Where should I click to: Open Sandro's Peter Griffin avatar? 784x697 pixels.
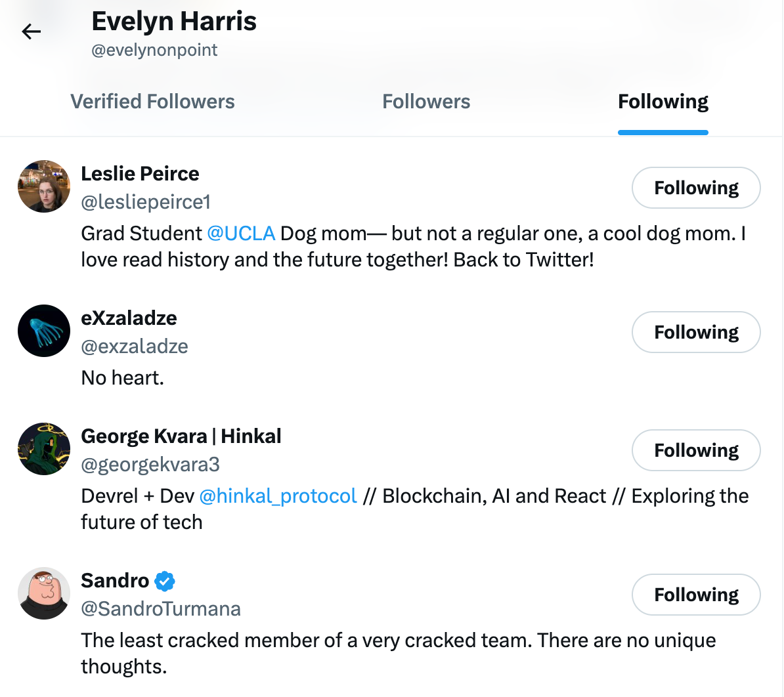(x=43, y=593)
